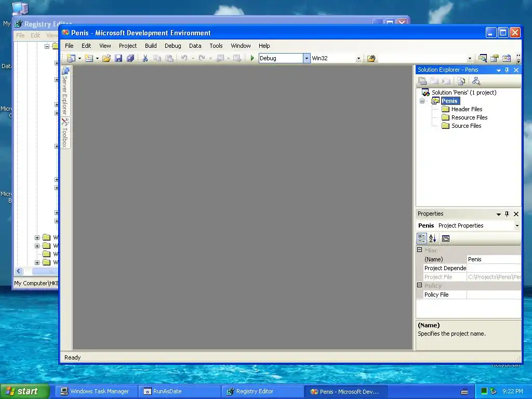Collapse the Policy category in Properties
This screenshot has width=532, height=399.
420,285
